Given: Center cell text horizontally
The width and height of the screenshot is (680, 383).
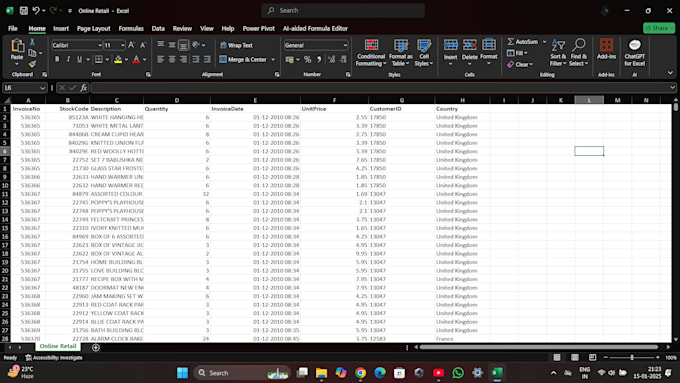Looking at the screenshot, I should (172, 59).
